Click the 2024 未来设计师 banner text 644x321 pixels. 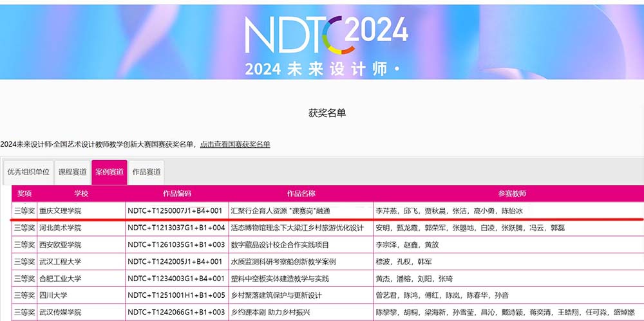pyautogui.click(x=322, y=68)
